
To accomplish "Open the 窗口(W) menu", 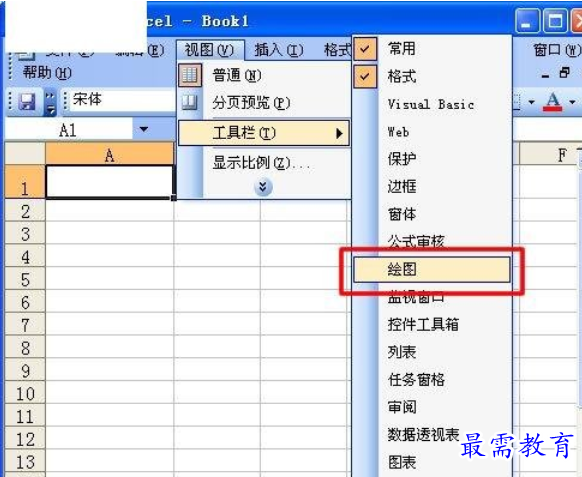I will click(x=556, y=50).
